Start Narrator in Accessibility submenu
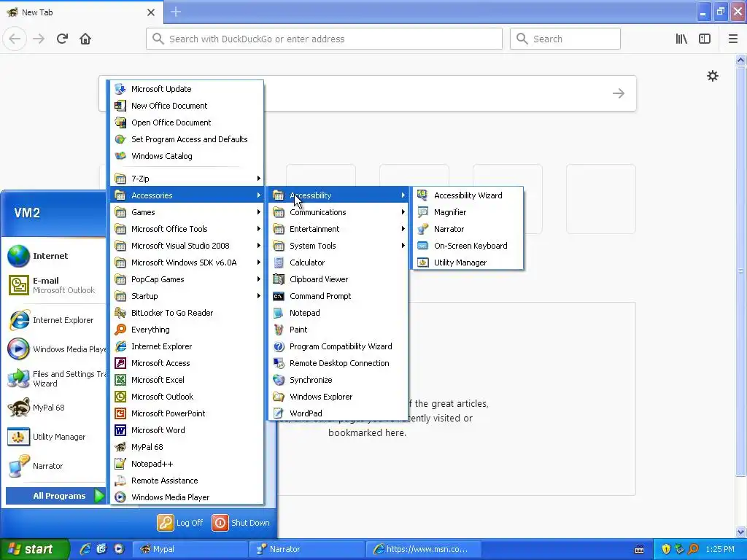 [x=468, y=229]
